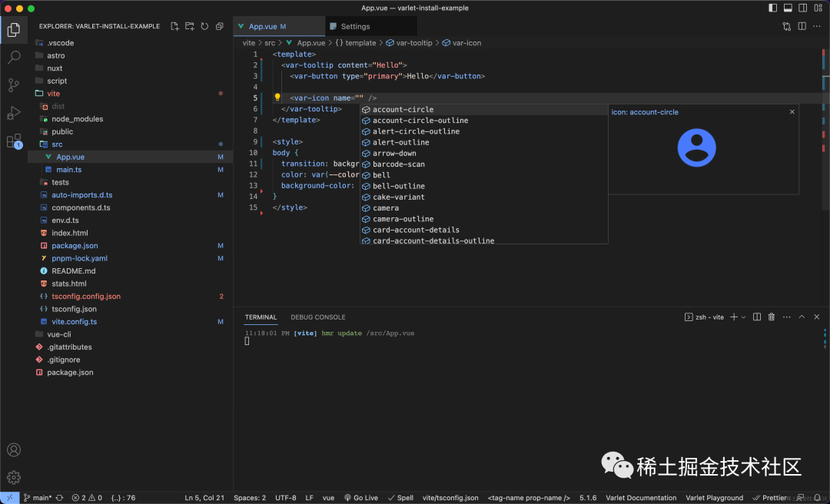Image resolution: width=830 pixels, height=504 pixels.
Task: Click the lightbulb quick-fix icon on line 5
Action: point(277,98)
